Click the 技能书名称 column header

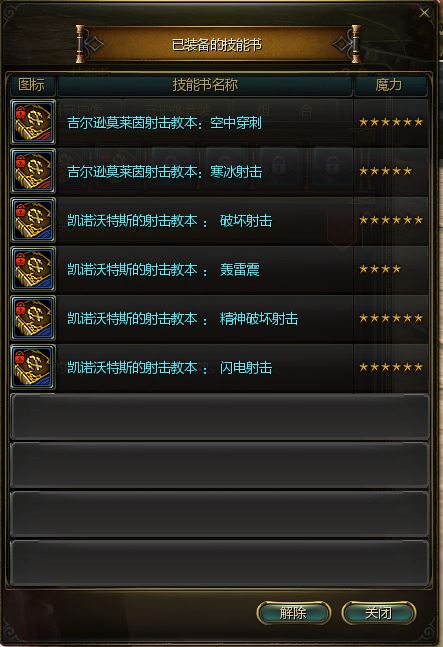pos(205,85)
